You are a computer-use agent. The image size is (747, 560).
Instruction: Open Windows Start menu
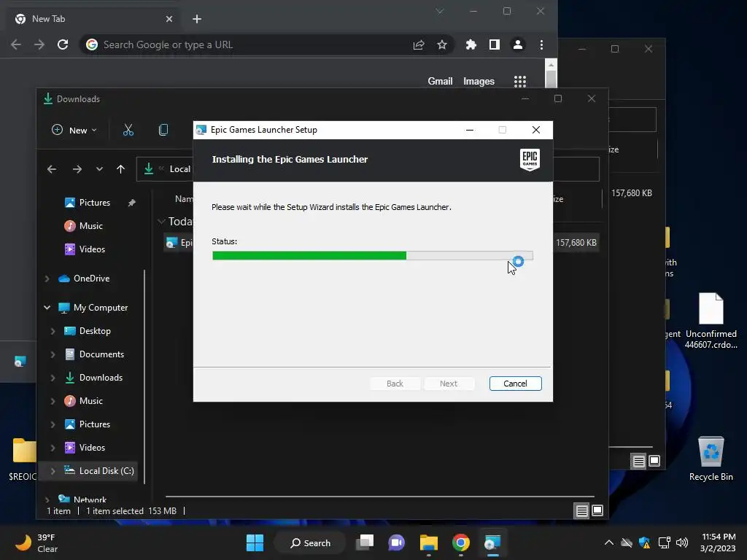click(255, 542)
